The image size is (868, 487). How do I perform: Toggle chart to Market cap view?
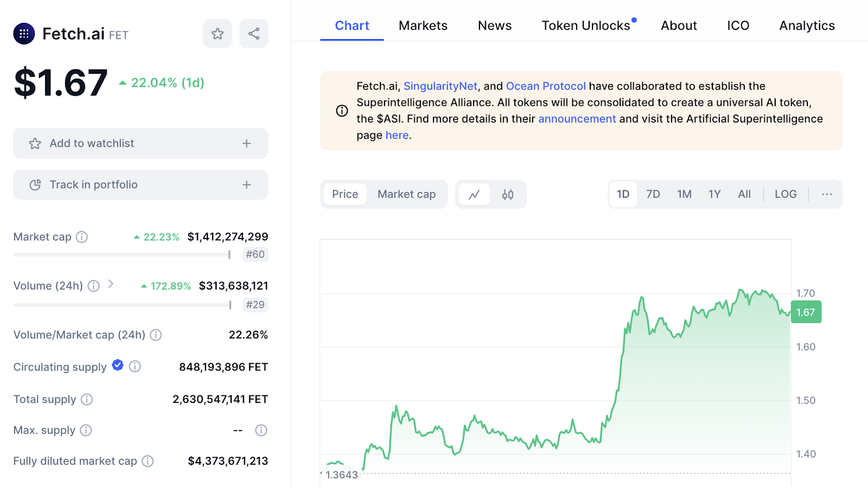(x=406, y=194)
